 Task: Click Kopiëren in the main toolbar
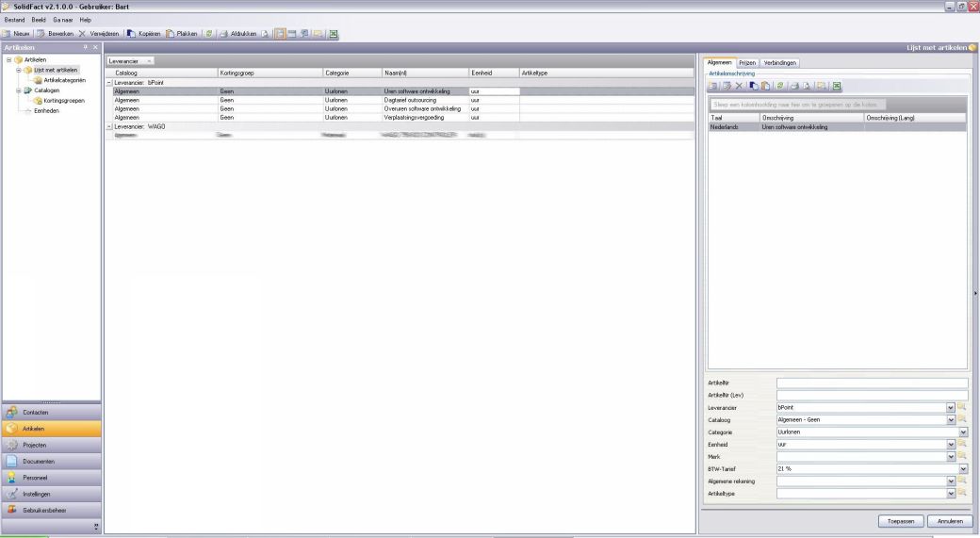[144, 34]
